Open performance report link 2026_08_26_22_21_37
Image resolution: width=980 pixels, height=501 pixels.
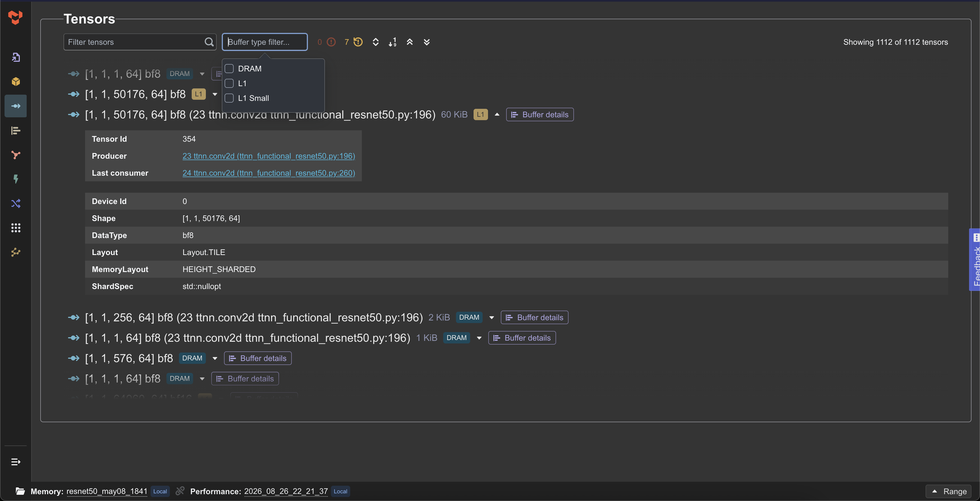pyautogui.click(x=286, y=491)
